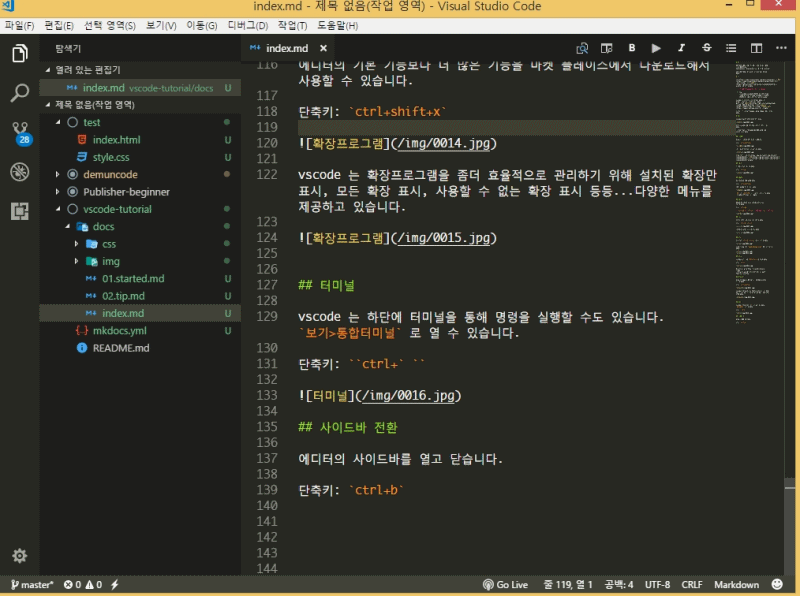This screenshot has width=800, height=596.
Task: Click line 119 column 1 position indicator
Action: click(x=567, y=585)
